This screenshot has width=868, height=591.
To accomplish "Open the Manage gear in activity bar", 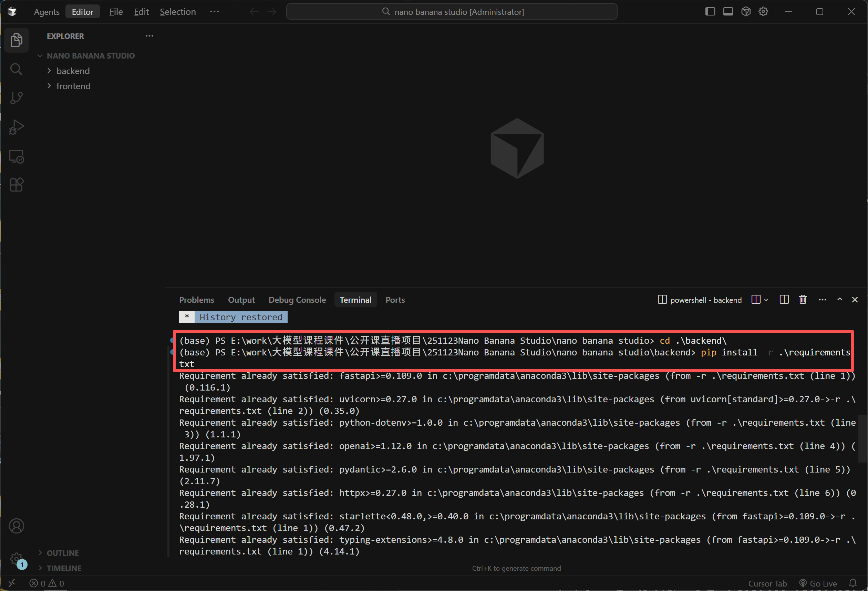I will tap(17, 559).
